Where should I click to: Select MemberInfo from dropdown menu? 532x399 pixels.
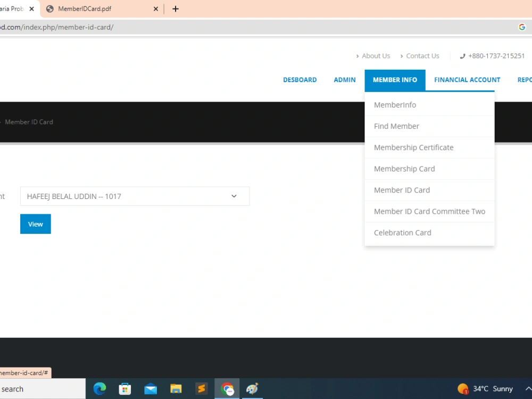click(x=429, y=105)
